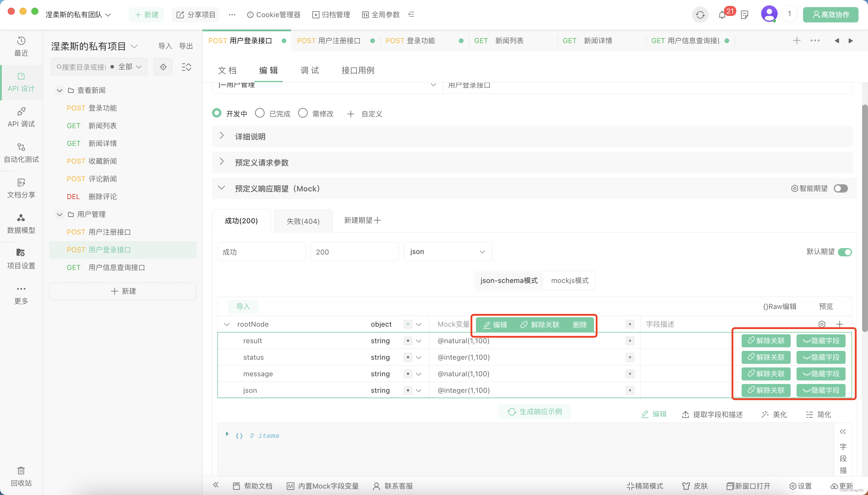Click the plus icon to add rootNode field

click(839, 324)
